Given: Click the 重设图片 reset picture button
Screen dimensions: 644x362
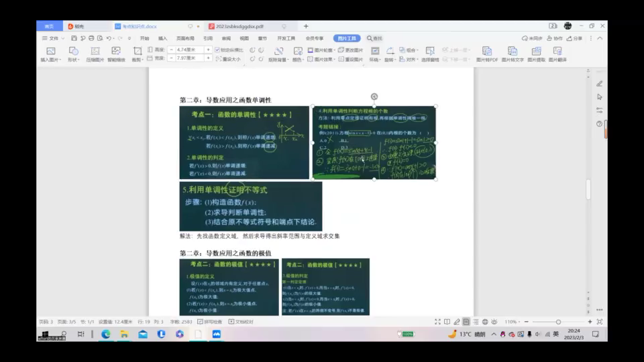Looking at the screenshot, I should tap(351, 59).
